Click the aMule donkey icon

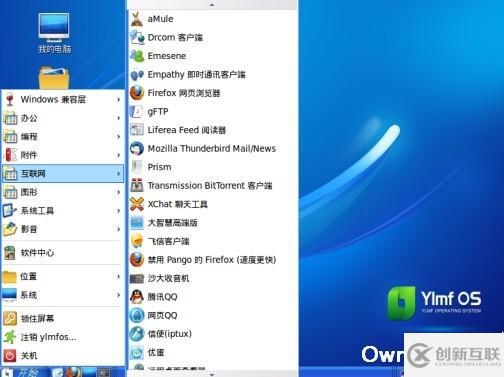click(x=137, y=19)
